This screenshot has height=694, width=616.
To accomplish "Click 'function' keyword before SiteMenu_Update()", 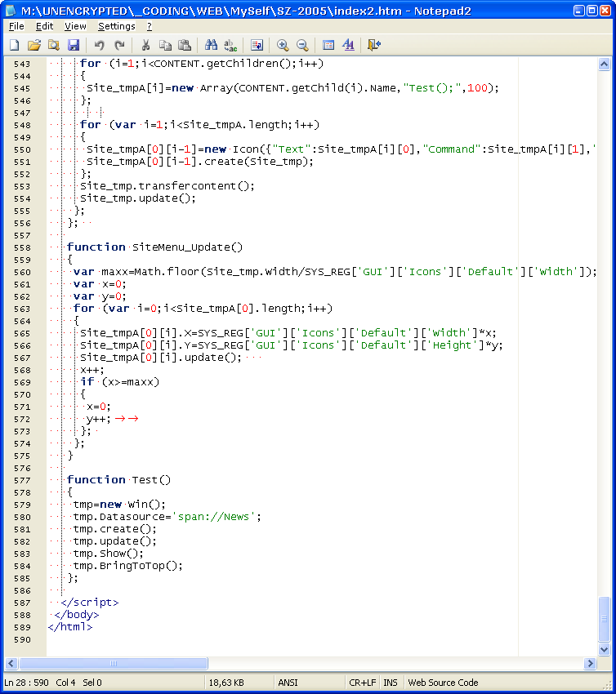I will (x=96, y=247).
